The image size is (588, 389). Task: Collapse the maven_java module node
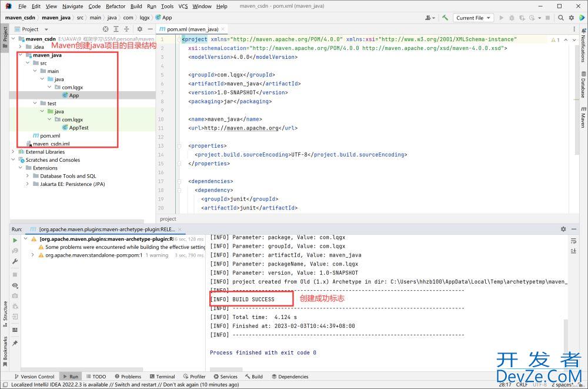pyautogui.click(x=21, y=55)
